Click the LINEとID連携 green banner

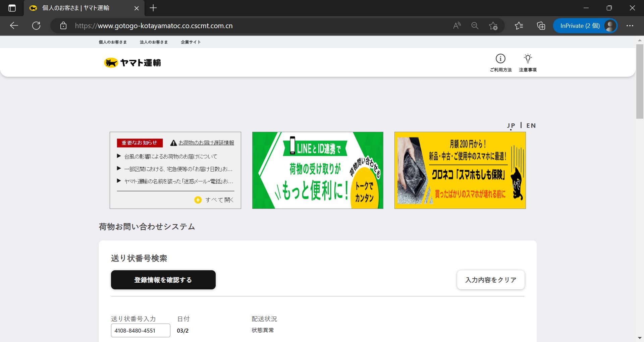click(x=318, y=170)
